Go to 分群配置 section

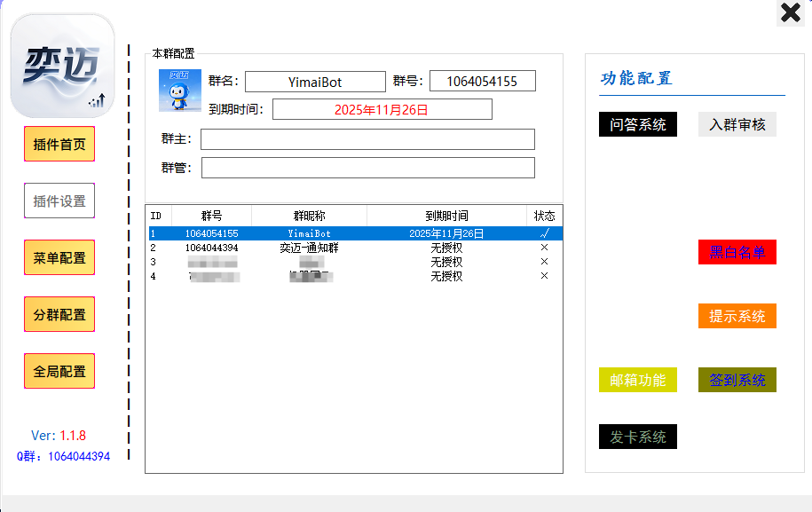(59, 315)
